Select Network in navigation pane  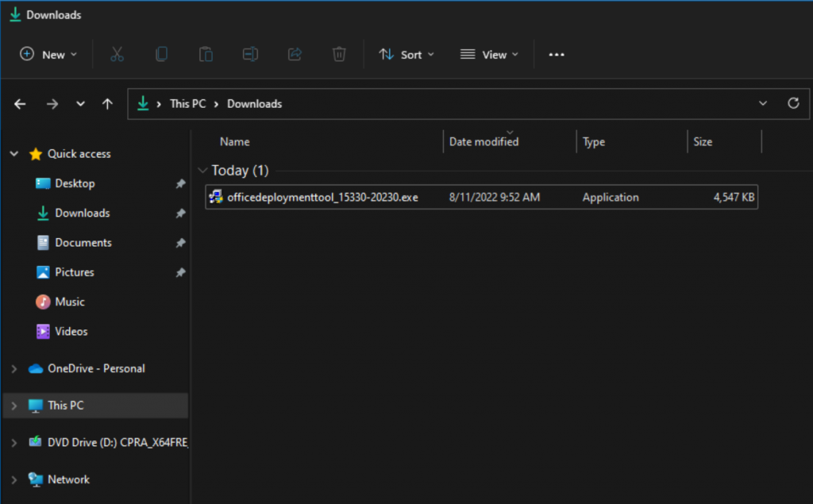tap(68, 479)
